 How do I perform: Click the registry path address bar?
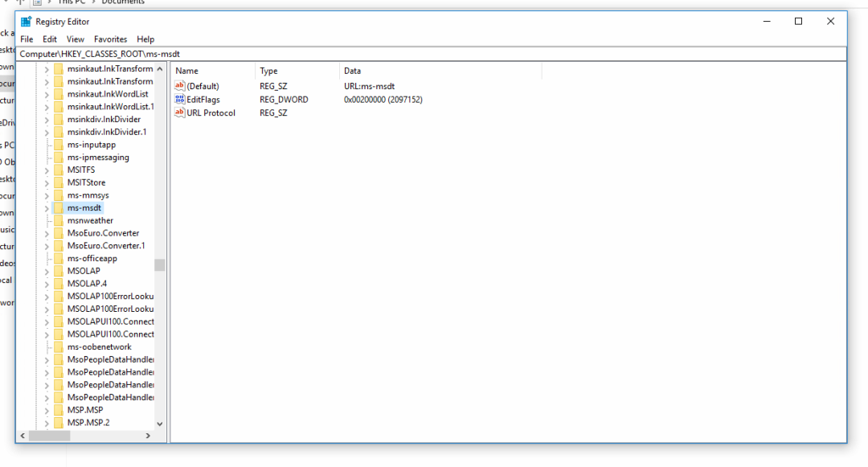click(x=432, y=54)
